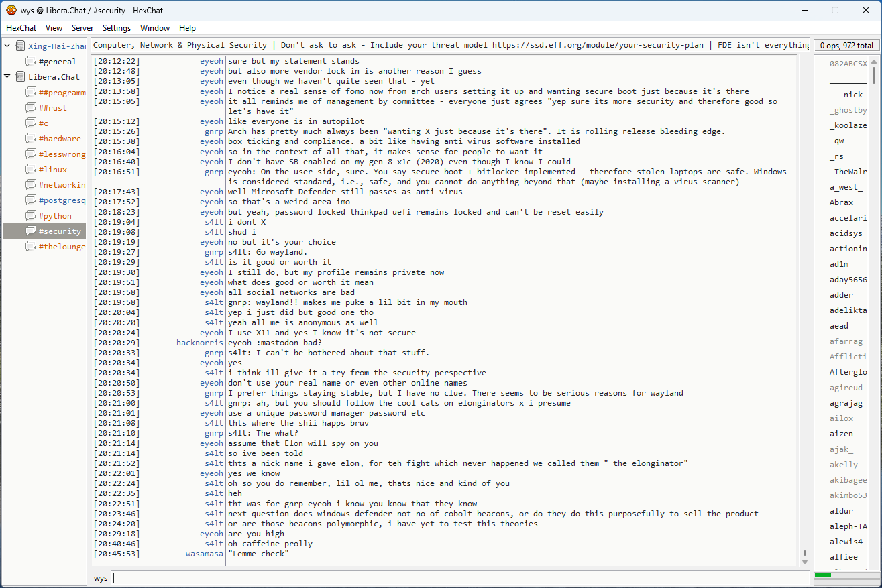Click the #linux channel icon
The width and height of the screenshot is (882, 588).
point(31,169)
